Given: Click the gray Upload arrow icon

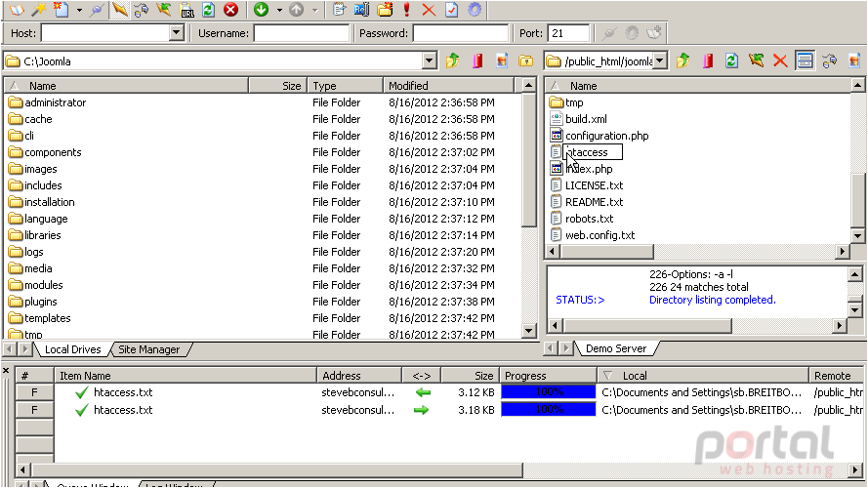Looking at the screenshot, I should click(x=297, y=10).
